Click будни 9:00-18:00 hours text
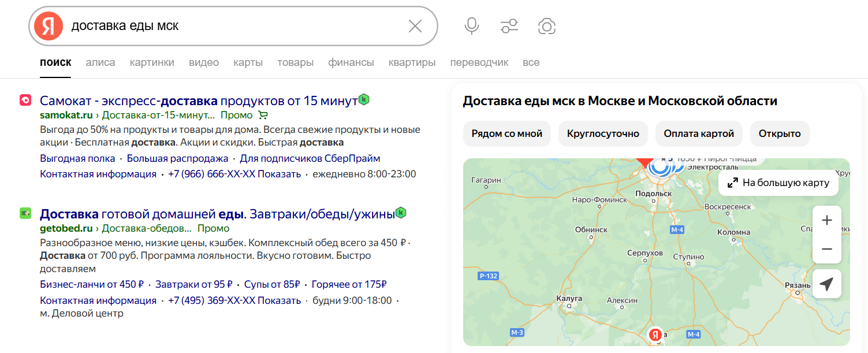Image resolution: width=868 pixels, height=353 pixels. [352, 300]
